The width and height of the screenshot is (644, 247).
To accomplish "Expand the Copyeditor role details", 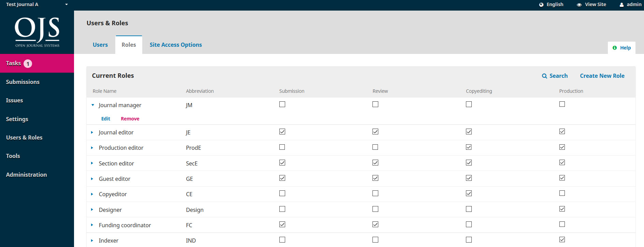I will point(92,194).
